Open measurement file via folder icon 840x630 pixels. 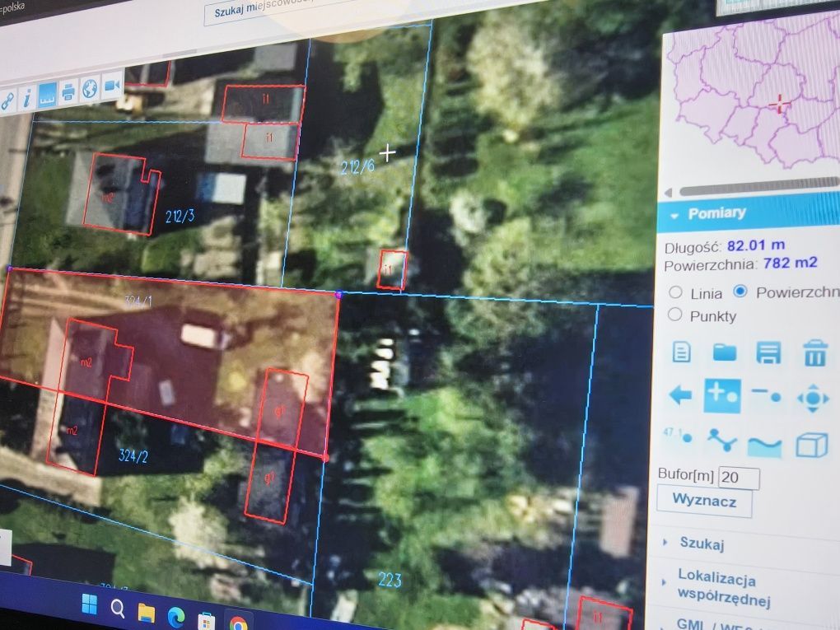pyautogui.click(x=724, y=353)
